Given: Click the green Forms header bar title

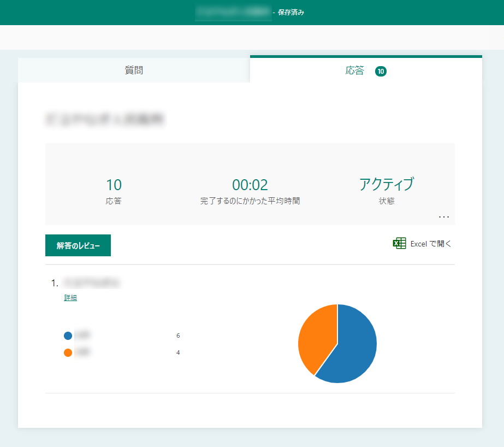Looking at the screenshot, I should 233,12.
